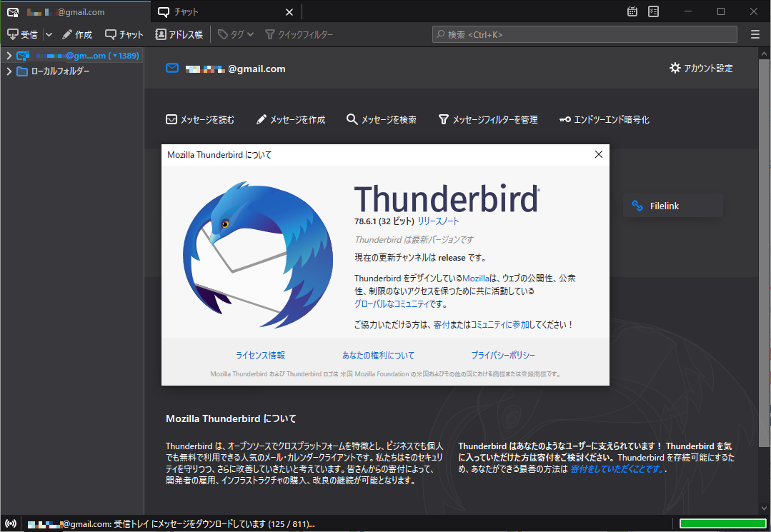This screenshot has width=771, height=532.
Task: Open the タグ dropdown
Action: pos(236,34)
